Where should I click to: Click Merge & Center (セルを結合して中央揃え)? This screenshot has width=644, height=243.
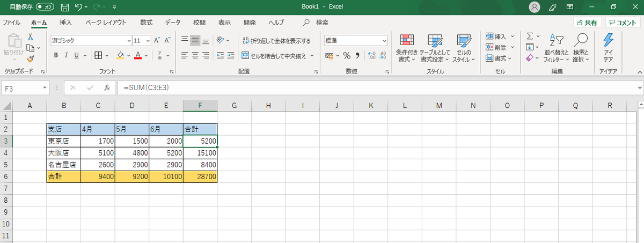274,55
